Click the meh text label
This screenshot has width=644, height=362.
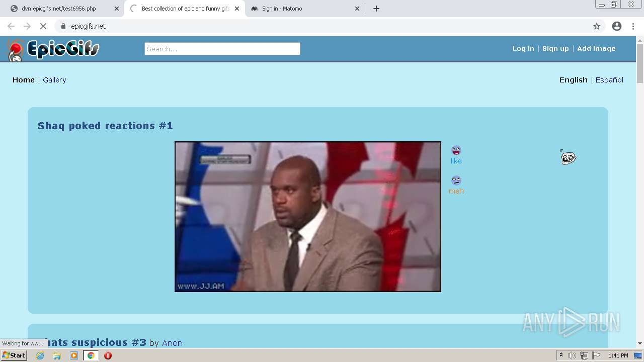456,191
